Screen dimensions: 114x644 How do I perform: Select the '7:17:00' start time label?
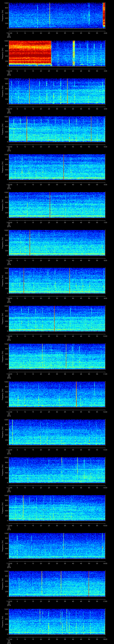click(9, 639)
